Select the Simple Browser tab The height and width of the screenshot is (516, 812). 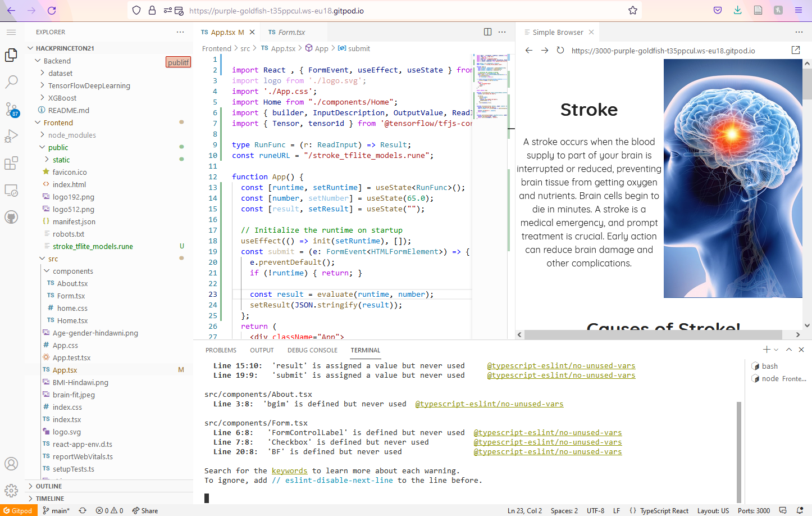(558, 32)
